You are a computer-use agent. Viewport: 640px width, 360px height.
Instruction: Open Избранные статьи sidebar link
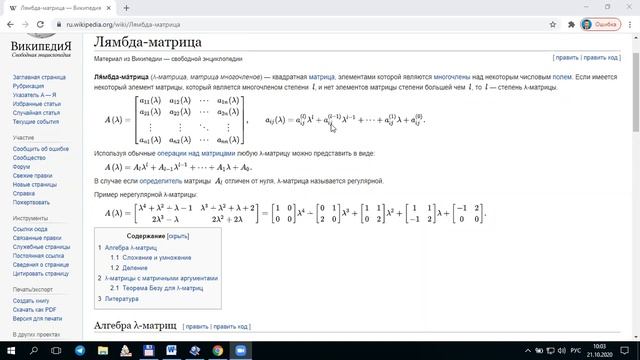(x=37, y=104)
